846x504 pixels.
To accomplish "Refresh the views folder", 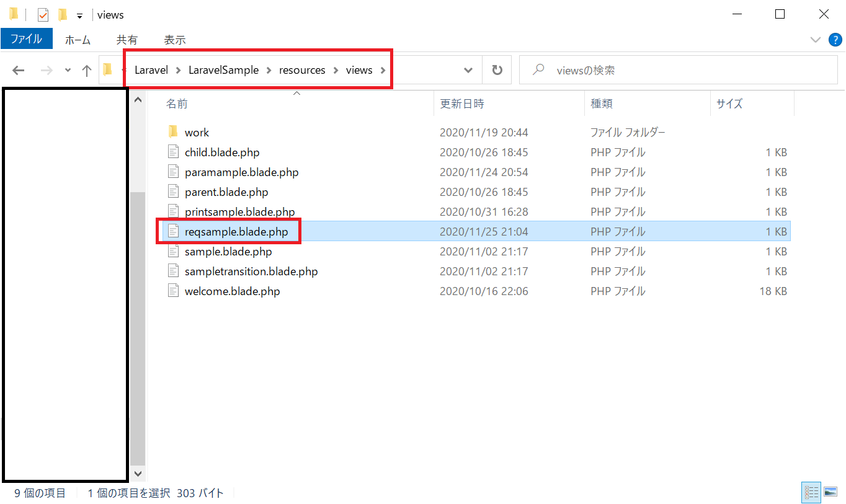I will (x=497, y=70).
